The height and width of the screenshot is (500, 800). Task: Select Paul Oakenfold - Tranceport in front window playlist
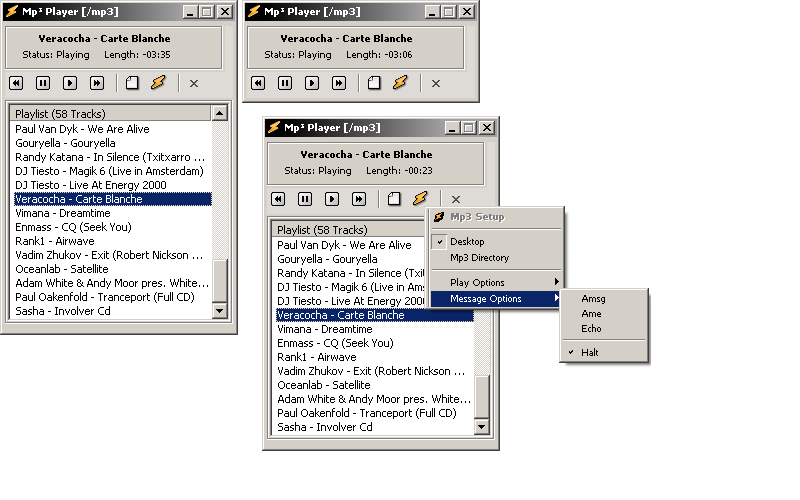(375, 413)
